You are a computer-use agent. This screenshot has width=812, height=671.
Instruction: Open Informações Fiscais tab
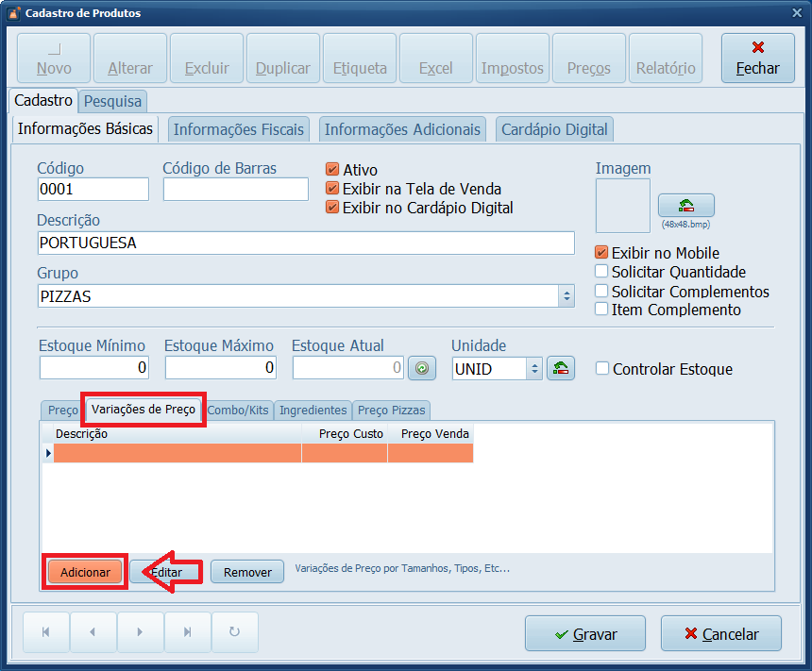(239, 129)
